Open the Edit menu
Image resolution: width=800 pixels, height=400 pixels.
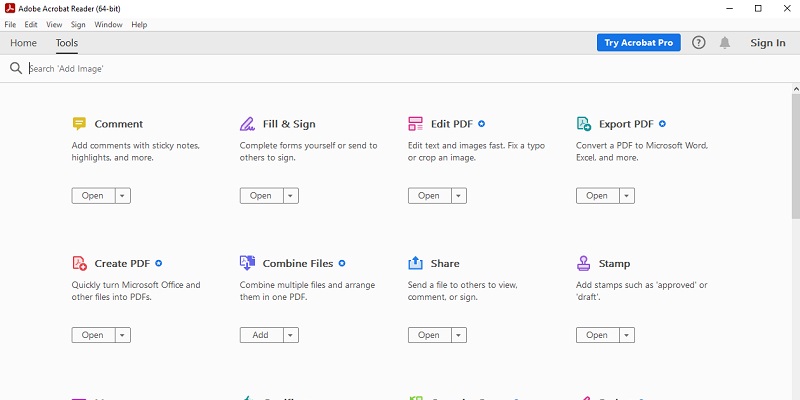click(x=31, y=24)
